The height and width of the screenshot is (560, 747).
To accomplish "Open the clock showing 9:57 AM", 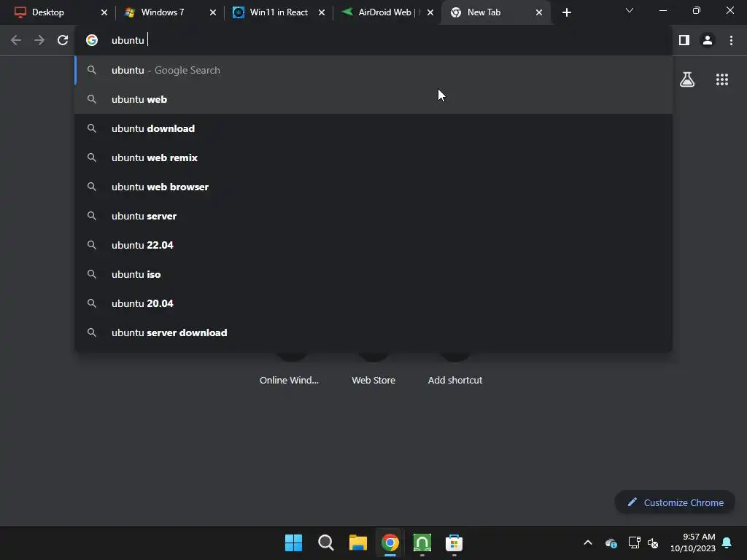I will (693, 542).
